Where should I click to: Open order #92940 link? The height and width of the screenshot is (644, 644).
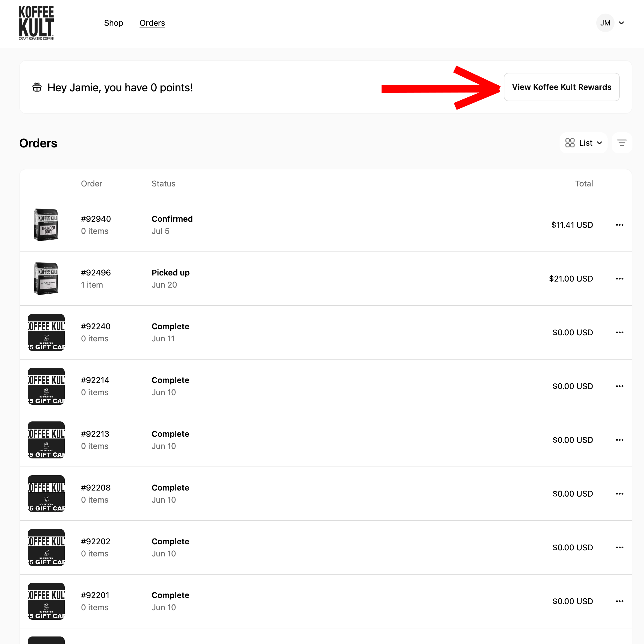(96, 219)
